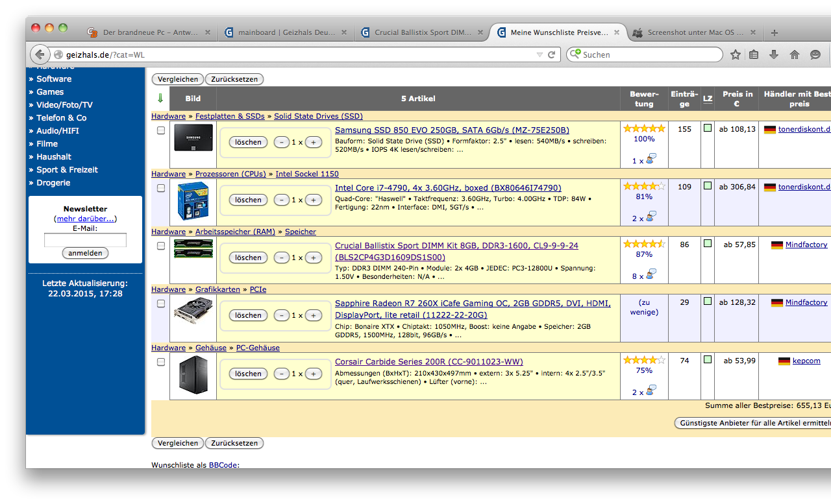
Task: Click the Corsair Carbide case thumbnail
Action: tap(193, 375)
